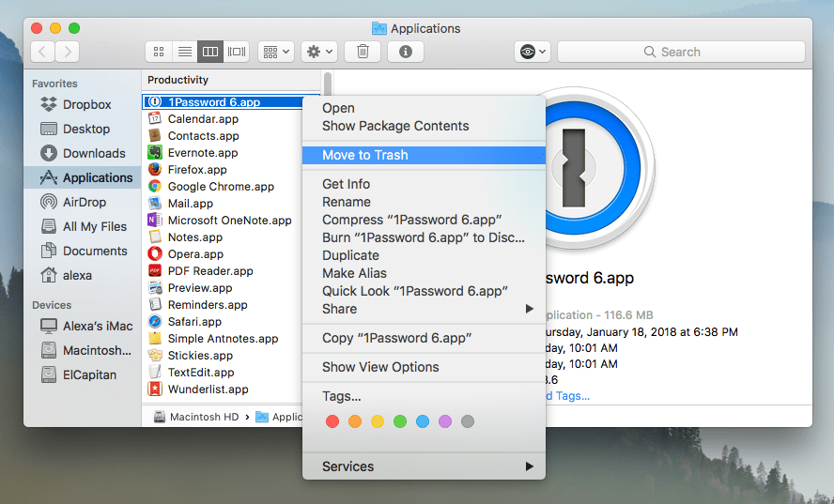
Task: Select Wunderlist.app in the list
Action: click(208, 389)
